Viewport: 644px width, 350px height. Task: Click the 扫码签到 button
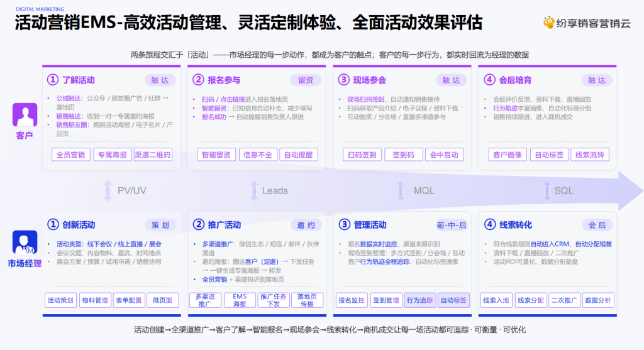pos(362,155)
